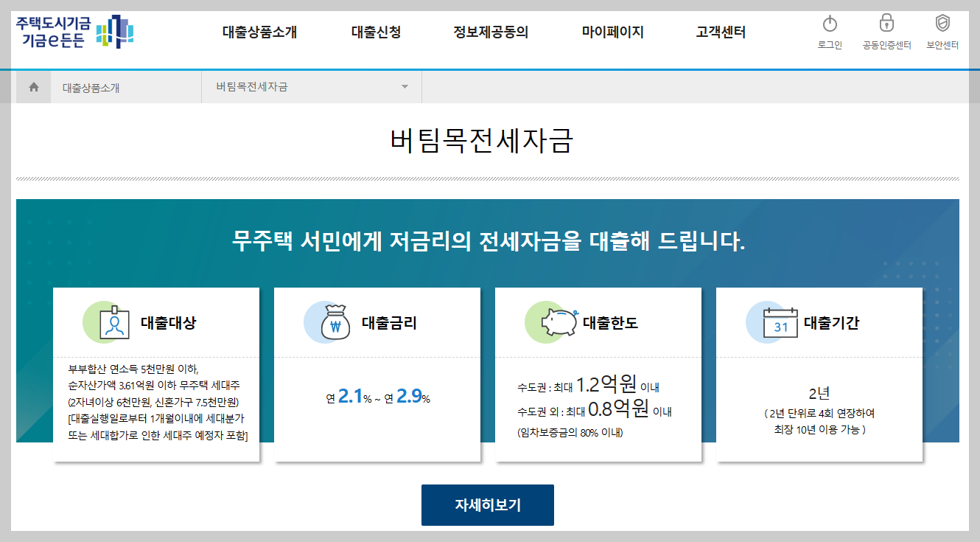The width and height of the screenshot is (980, 542).
Task: Select 정보제공동의 from the navigation bar
Action: point(492,32)
